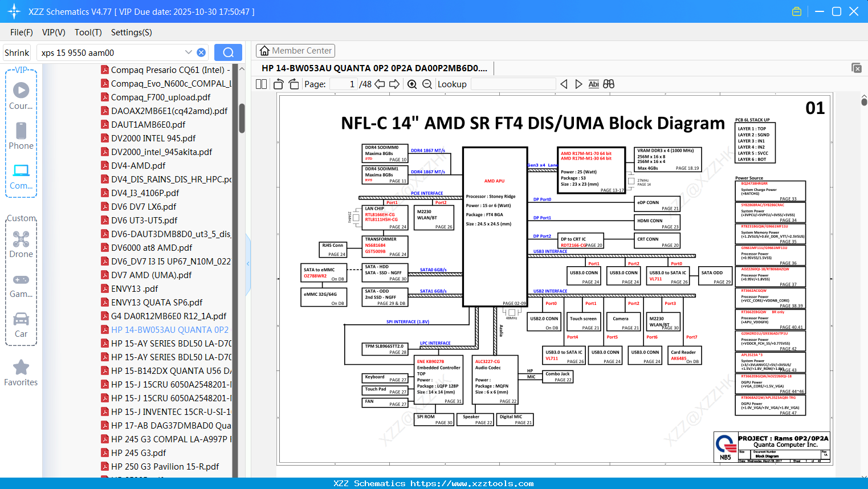868x489 pixels.
Task: Zoom in on the schematic
Action: point(412,84)
